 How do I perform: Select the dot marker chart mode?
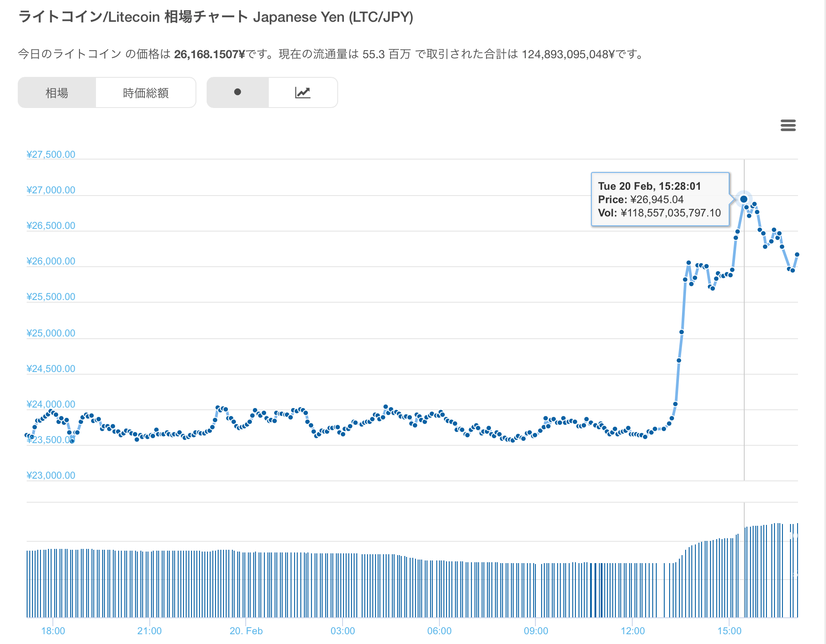[238, 92]
